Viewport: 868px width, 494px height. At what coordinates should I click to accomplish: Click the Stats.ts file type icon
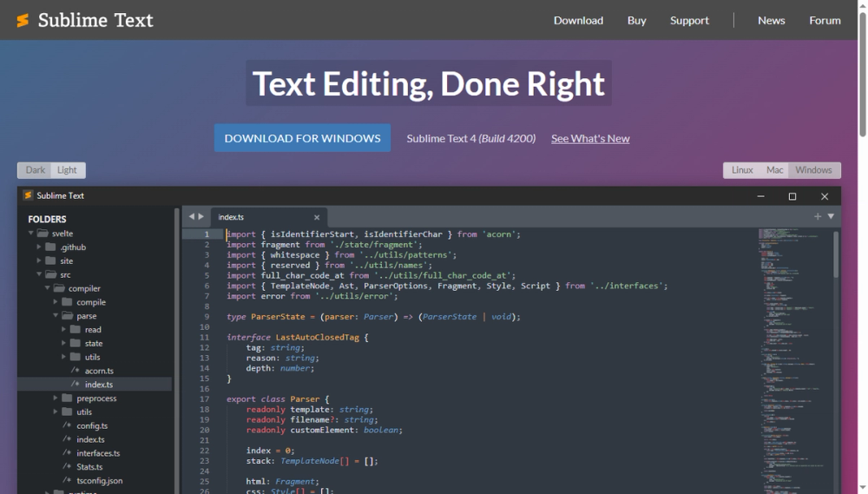(x=67, y=467)
